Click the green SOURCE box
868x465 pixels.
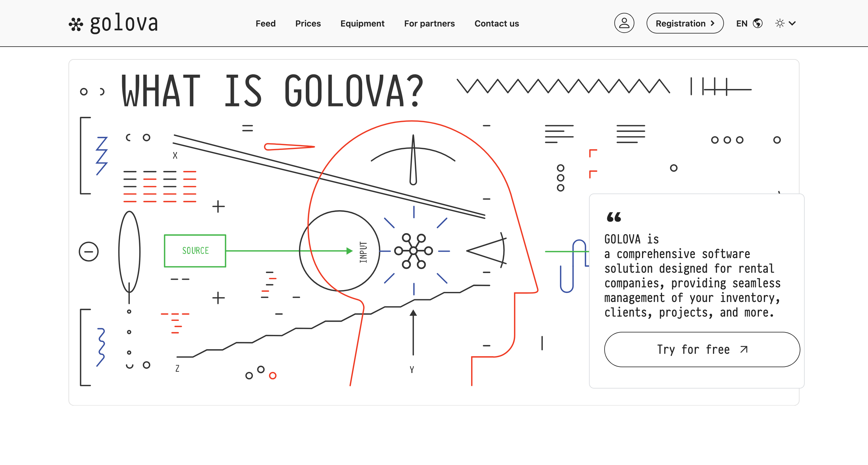(x=195, y=250)
